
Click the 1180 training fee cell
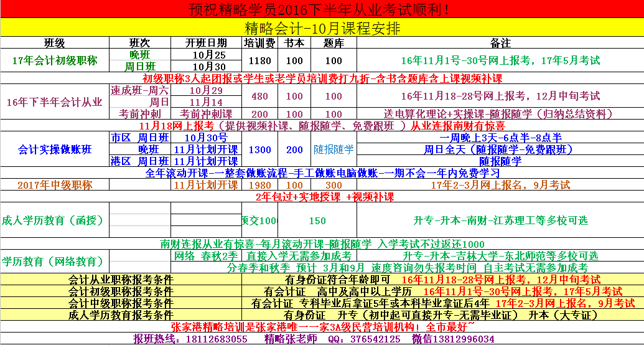[x=259, y=60]
